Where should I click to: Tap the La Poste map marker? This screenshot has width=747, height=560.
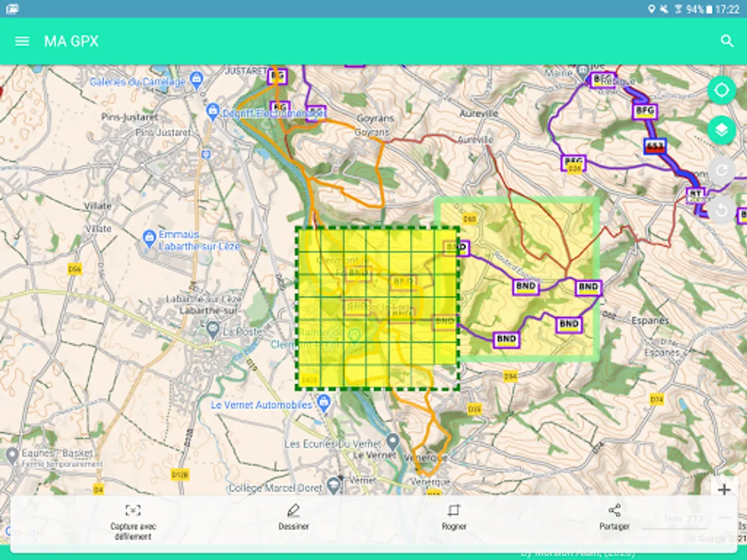point(214,327)
